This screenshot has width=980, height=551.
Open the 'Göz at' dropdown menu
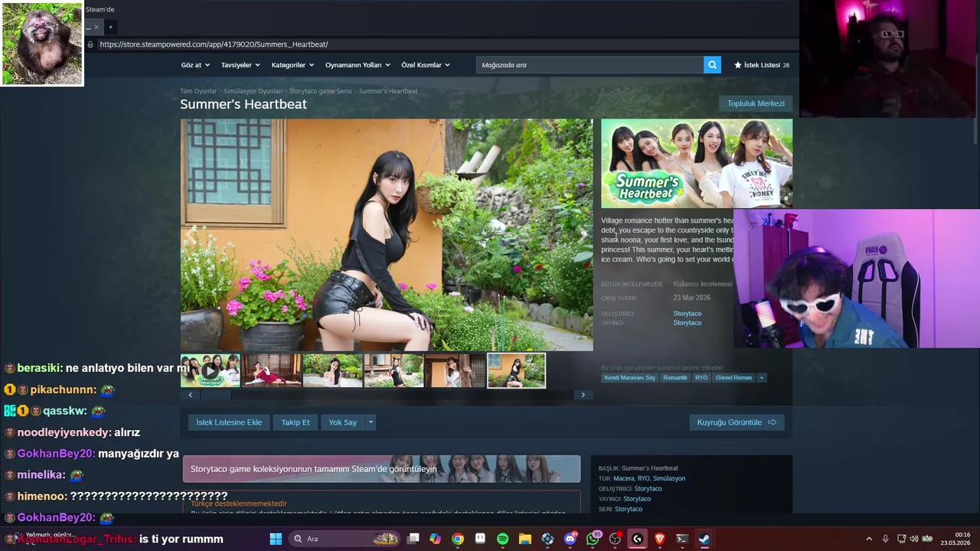coord(194,65)
